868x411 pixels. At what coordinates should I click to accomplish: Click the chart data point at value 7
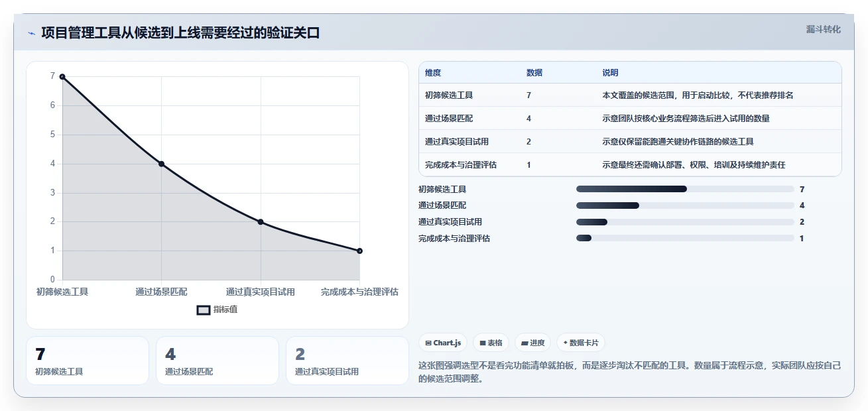[62, 76]
